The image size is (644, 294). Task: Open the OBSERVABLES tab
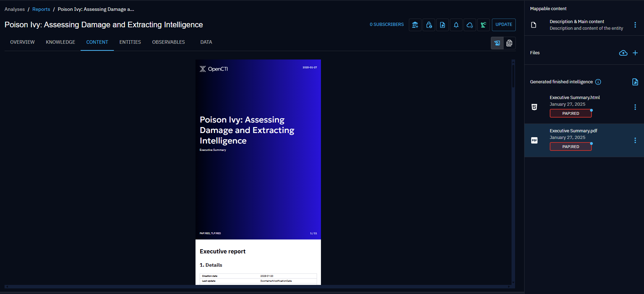pos(169,42)
